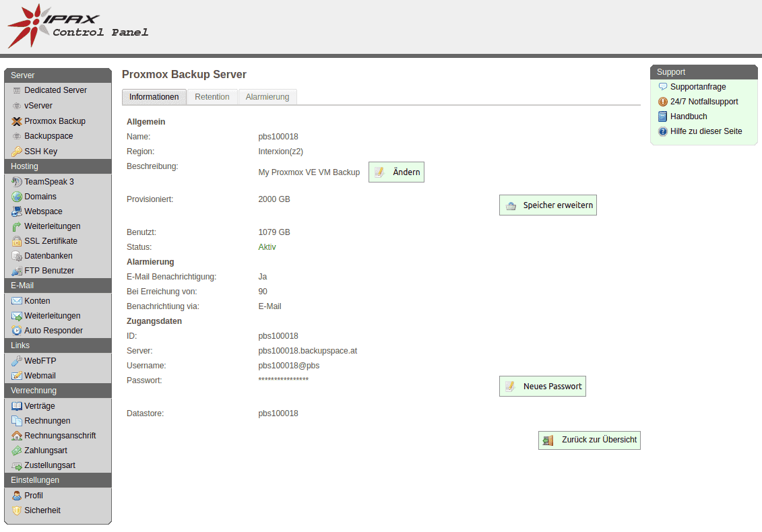The image size is (762, 532).
Task: Click the Datenbanken icon in sidebar
Action: pos(17,256)
